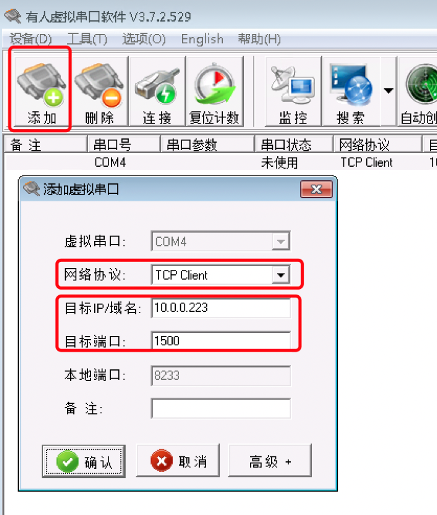Expand the arrow next to 搜索
This screenshot has height=515, width=437.
(x=388, y=91)
